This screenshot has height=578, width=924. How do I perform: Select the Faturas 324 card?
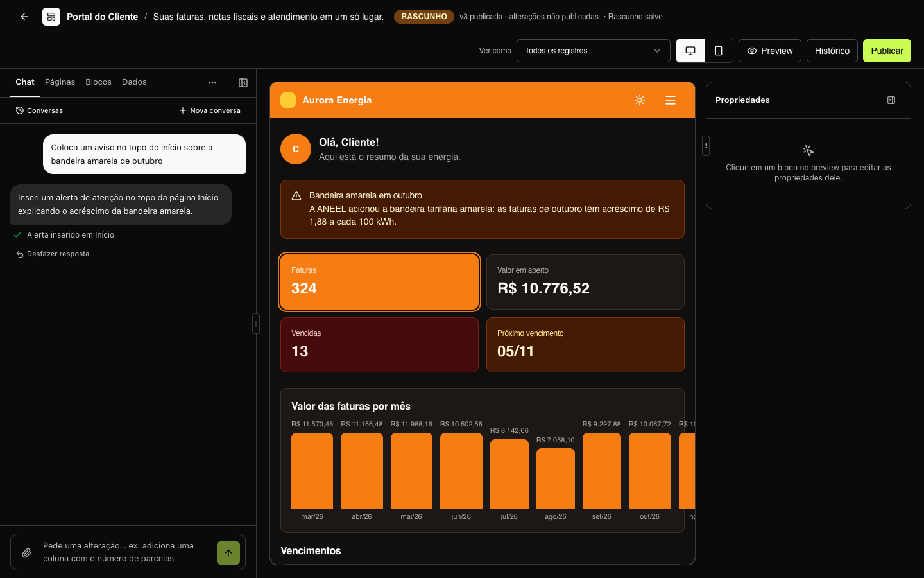(x=380, y=282)
